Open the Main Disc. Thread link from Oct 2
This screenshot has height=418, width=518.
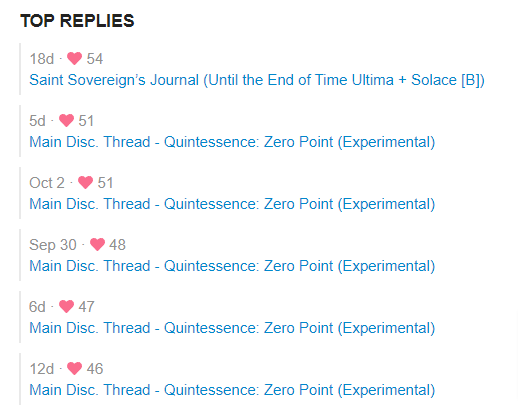tap(232, 204)
